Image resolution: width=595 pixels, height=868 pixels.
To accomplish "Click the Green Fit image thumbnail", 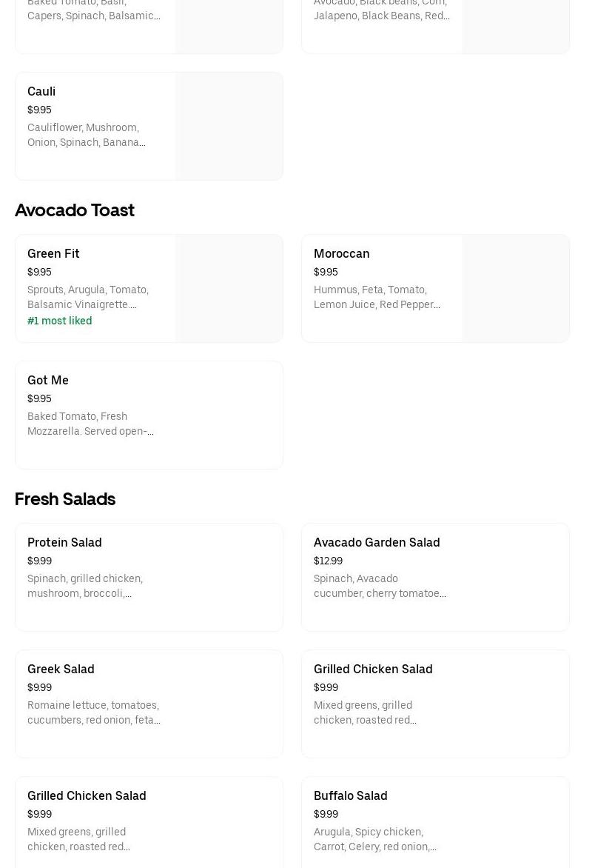I will pyautogui.click(x=229, y=288).
